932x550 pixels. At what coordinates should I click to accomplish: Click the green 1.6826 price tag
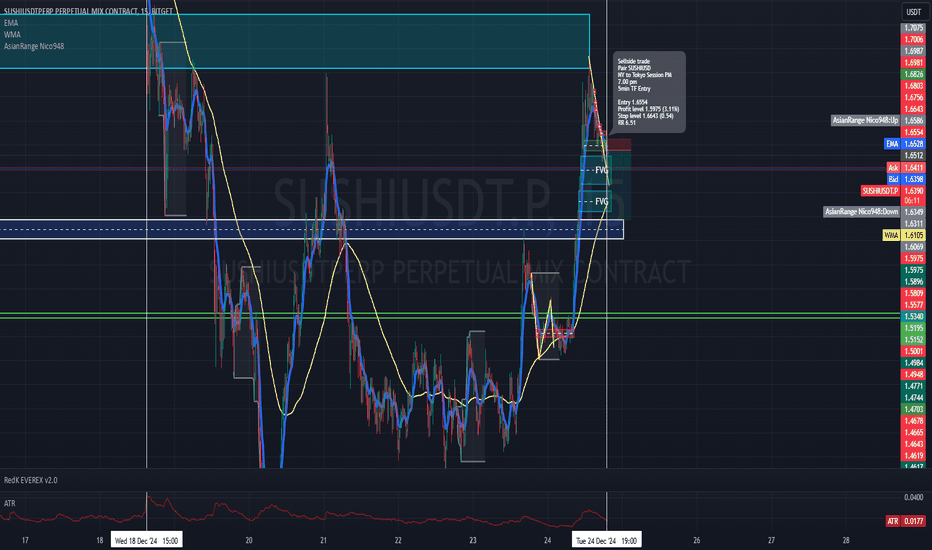[914, 74]
